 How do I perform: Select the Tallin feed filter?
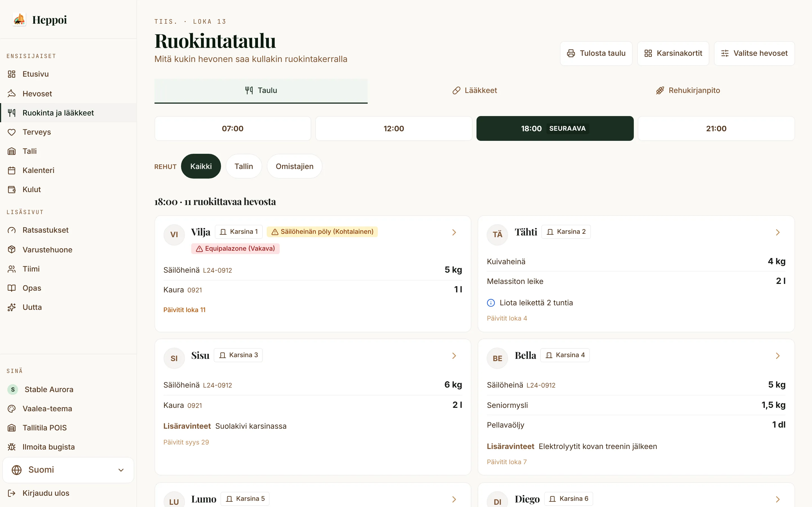pyautogui.click(x=244, y=166)
